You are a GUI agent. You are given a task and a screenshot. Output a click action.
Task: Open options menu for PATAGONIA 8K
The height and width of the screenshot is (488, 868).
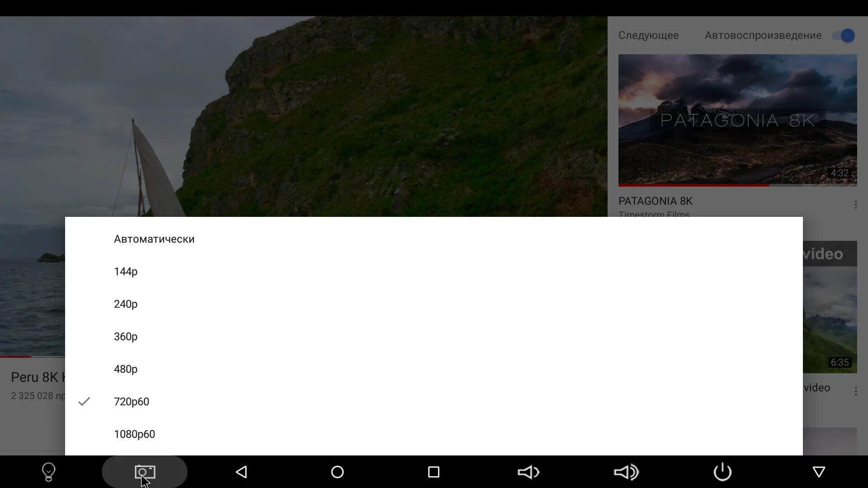[x=855, y=205]
